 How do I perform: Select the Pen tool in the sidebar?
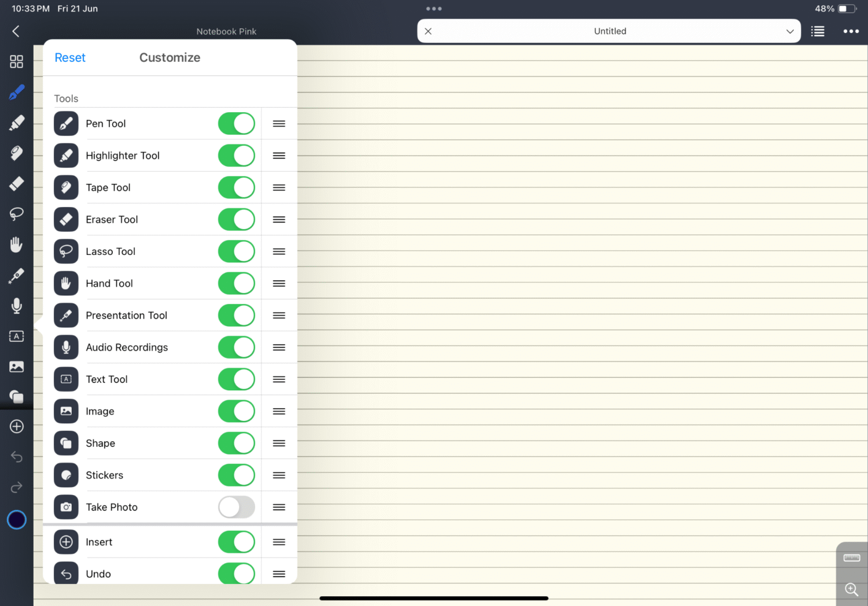tap(16, 92)
